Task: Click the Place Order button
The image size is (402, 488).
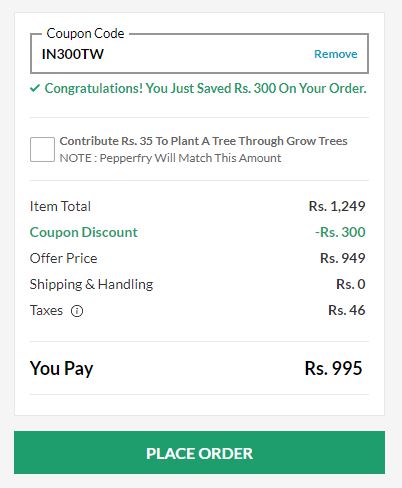Action: pyautogui.click(x=199, y=452)
